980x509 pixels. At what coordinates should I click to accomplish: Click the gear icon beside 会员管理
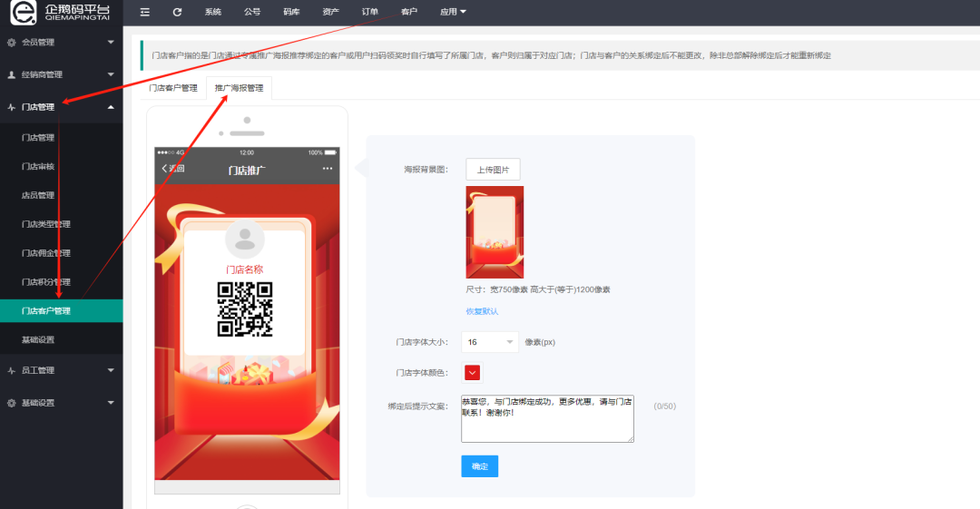click(11, 43)
